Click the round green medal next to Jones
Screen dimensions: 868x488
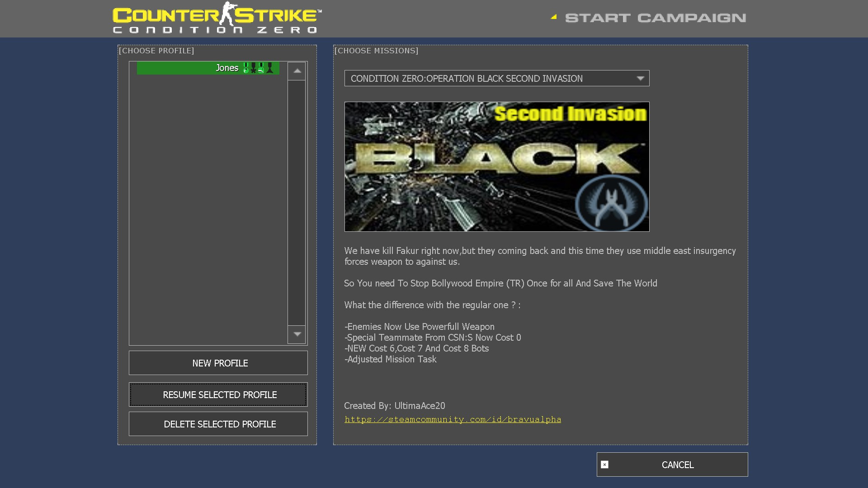tap(246, 68)
